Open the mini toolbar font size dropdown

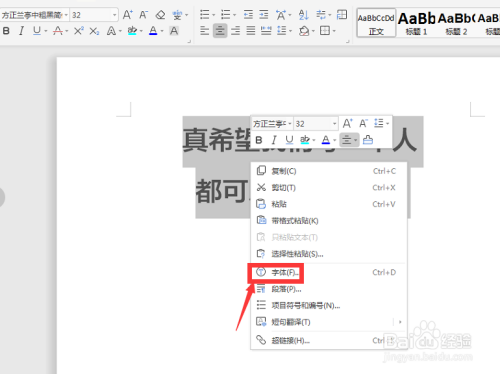click(x=334, y=124)
